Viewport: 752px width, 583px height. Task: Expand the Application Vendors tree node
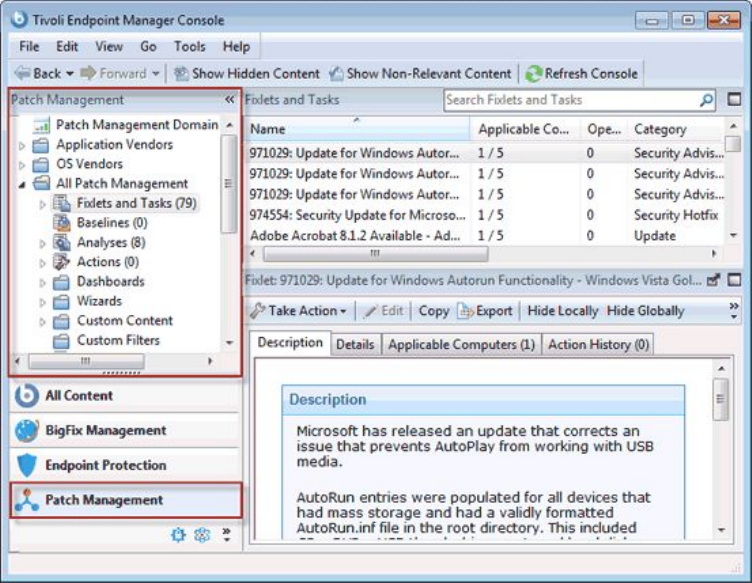click(x=22, y=145)
